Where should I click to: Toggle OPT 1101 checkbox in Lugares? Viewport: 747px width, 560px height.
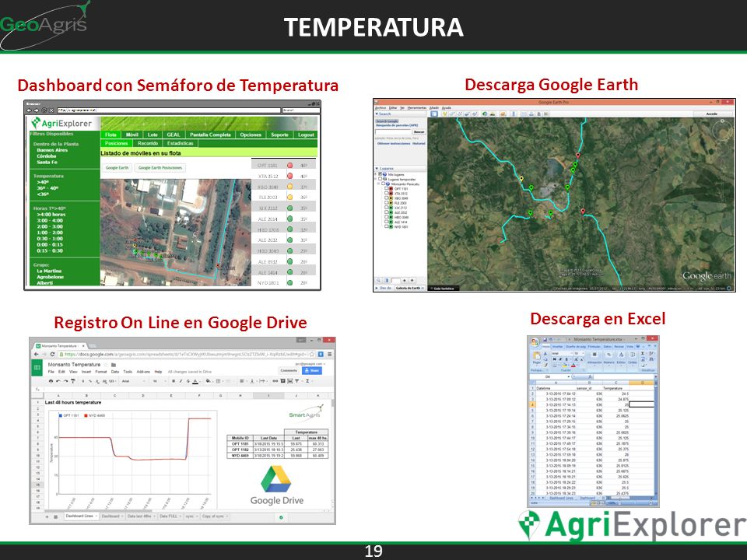coord(387,188)
